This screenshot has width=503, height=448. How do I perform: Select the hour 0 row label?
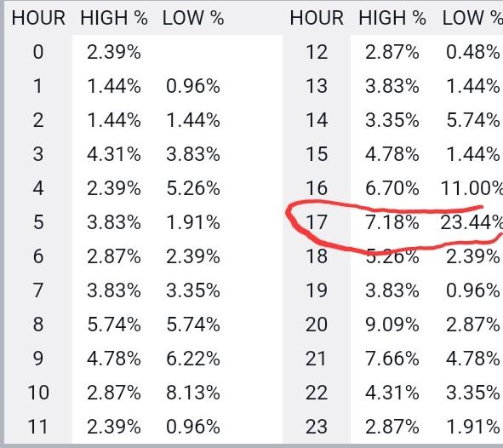[x=38, y=52]
